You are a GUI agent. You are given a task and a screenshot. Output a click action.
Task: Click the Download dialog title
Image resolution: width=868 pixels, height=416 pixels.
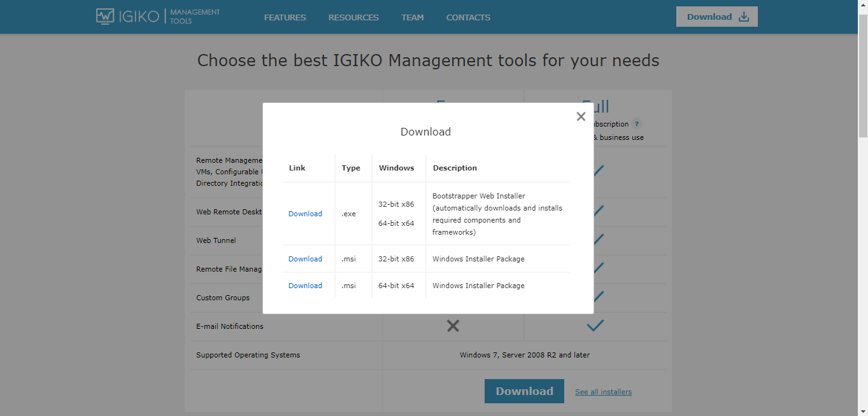[x=425, y=132]
